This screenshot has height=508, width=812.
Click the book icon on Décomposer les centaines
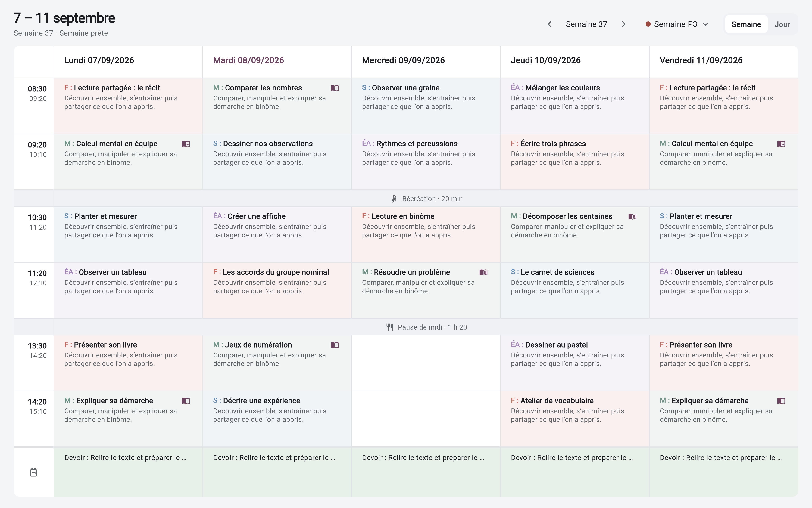point(632,217)
